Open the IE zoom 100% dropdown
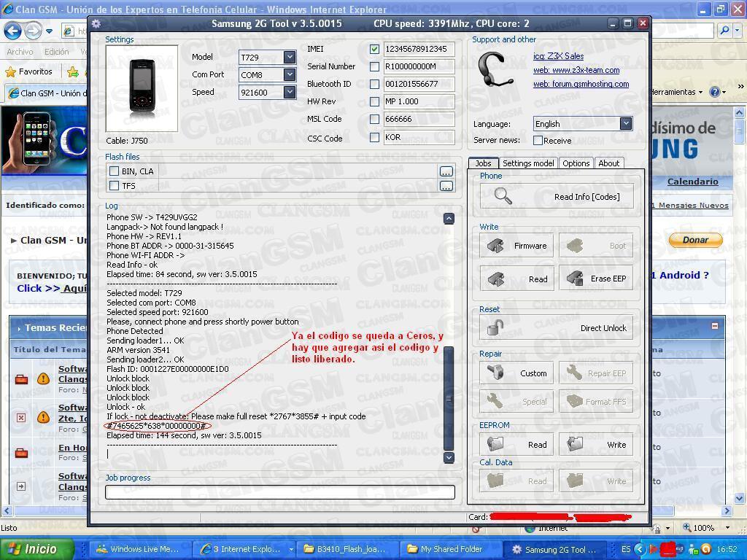 click(x=727, y=528)
